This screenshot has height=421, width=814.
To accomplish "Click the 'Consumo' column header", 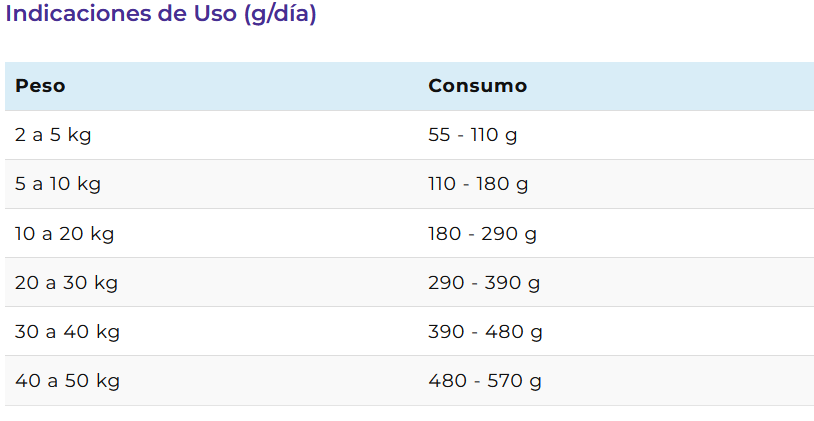I will pyautogui.click(x=477, y=86).
